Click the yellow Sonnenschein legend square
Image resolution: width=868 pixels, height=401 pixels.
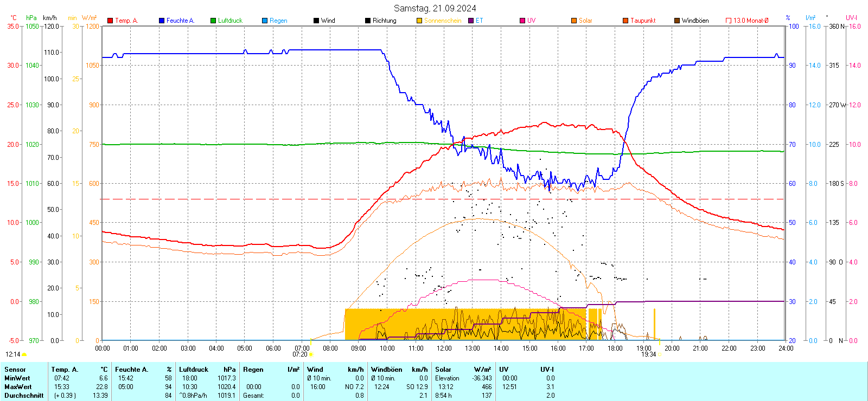coord(419,21)
